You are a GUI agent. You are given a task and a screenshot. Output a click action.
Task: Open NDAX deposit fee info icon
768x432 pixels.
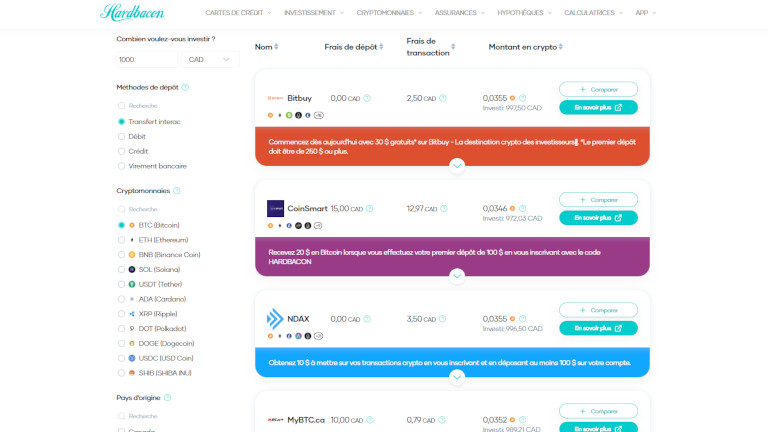367,319
